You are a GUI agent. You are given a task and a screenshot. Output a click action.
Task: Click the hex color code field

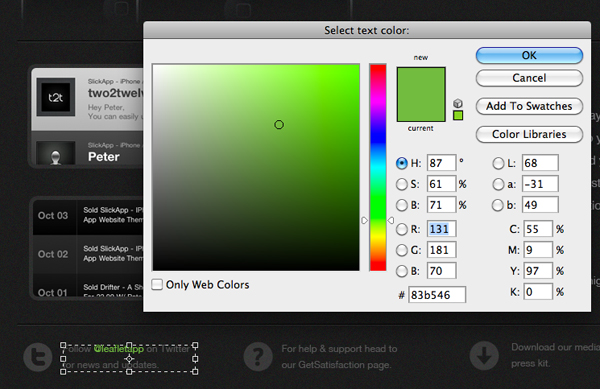(437, 295)
